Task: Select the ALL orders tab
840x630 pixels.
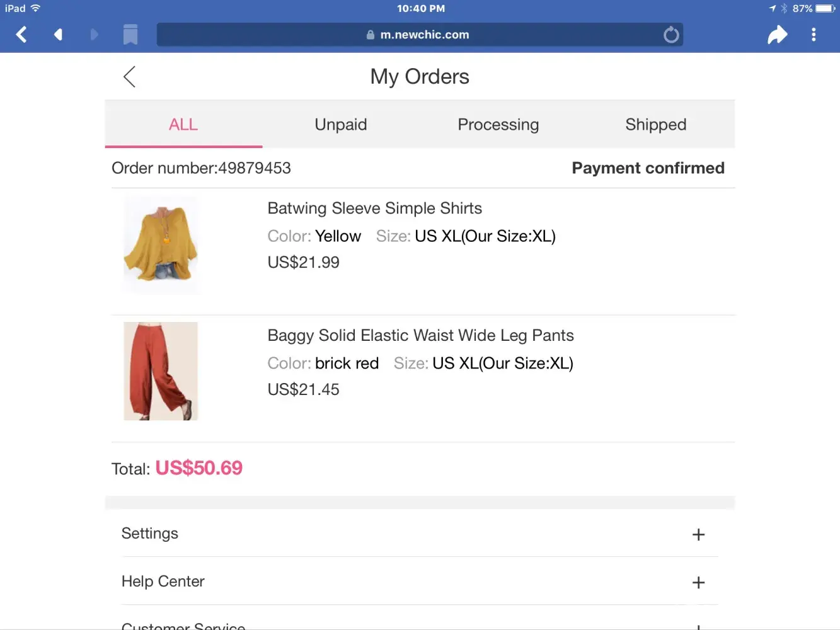Action: 183,125
